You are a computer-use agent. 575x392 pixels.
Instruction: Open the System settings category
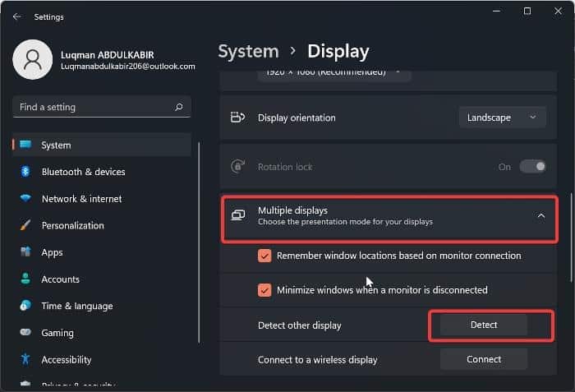[x=102, y=145]
